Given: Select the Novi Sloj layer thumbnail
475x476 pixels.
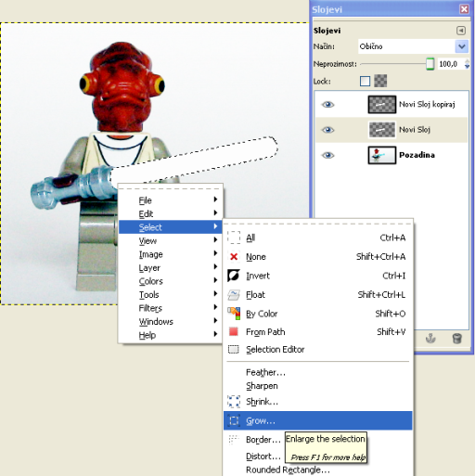Looking at the screenshot, I should (x=382, y=130).
